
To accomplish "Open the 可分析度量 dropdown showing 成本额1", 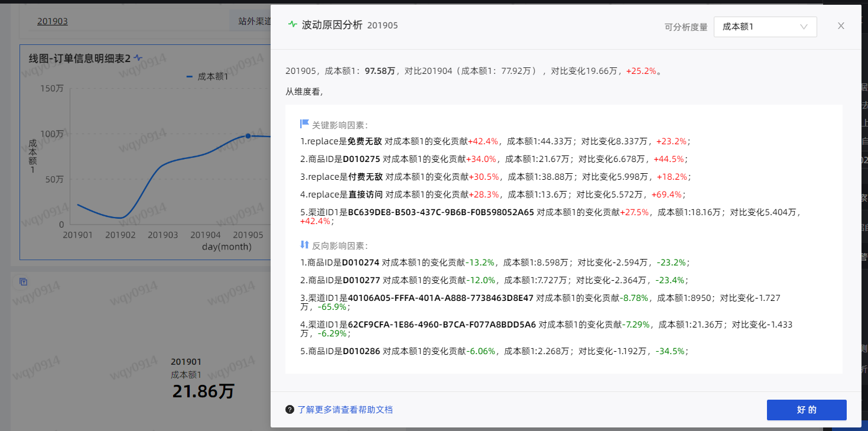I will 765,27.
